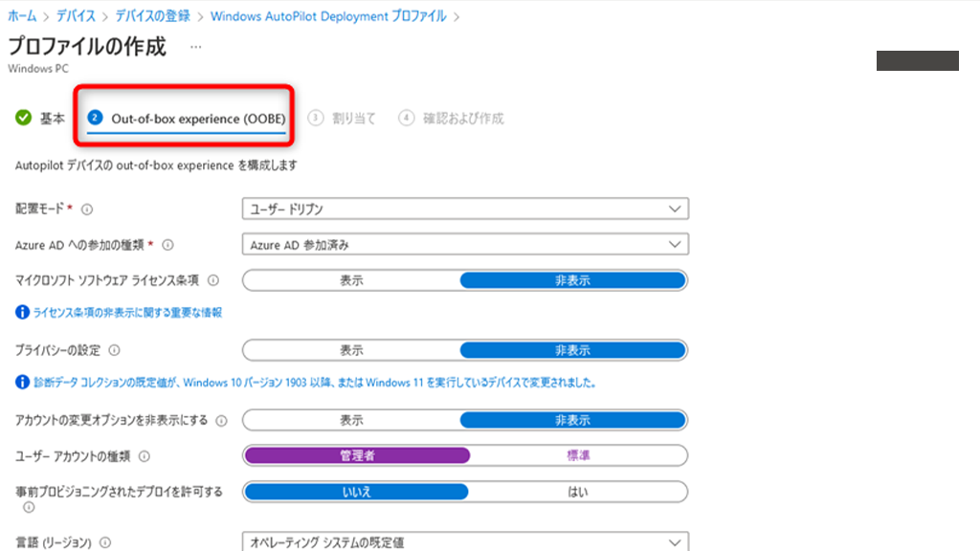Click info icon next to マイクロソフト ソフトウェア ライセンス条項
Viewport: 980px width, 551px height.
[x=213, y=281]
